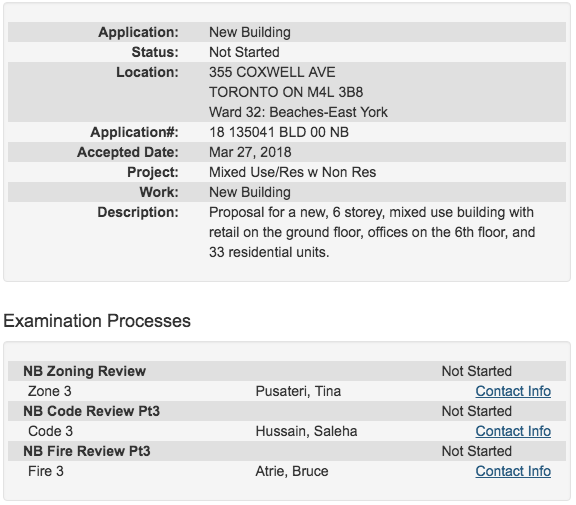This screenshot has height=505, width=576.
Task: Select the NB Fire Review Pt3 row
Action: click(x=287, y=451)
